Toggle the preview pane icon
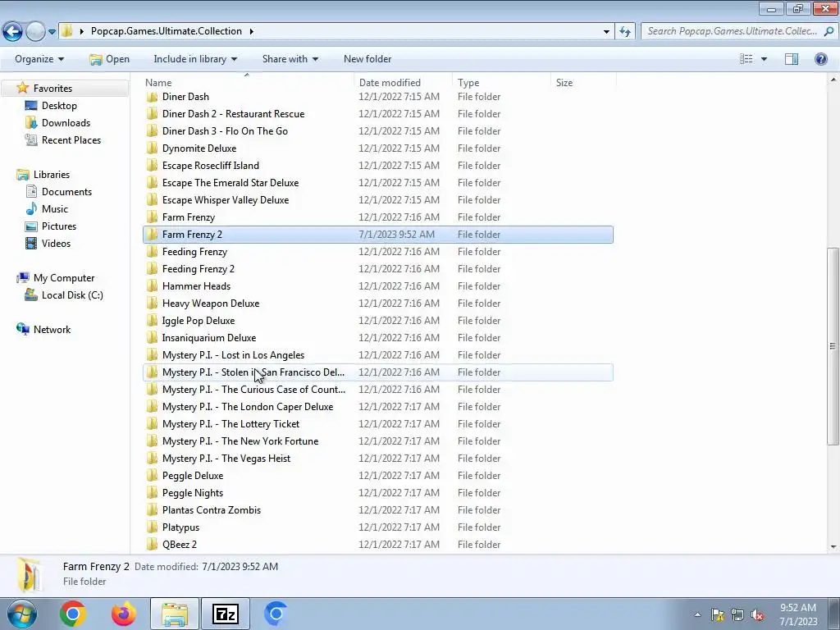Image resolution: width=840 pixels, height=630 pixels. click(x=792, y=59)
